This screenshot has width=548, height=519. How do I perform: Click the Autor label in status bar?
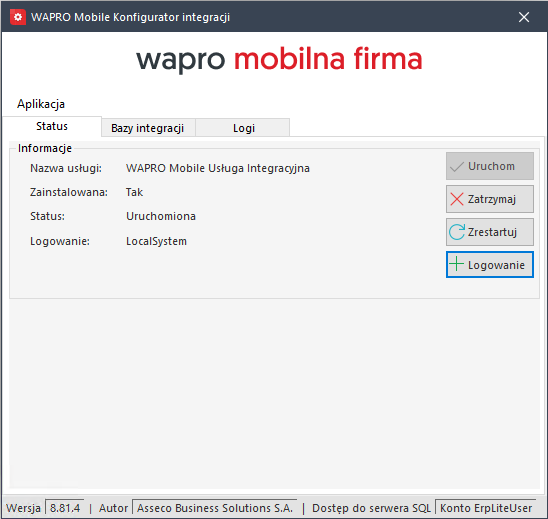[113, 508]
